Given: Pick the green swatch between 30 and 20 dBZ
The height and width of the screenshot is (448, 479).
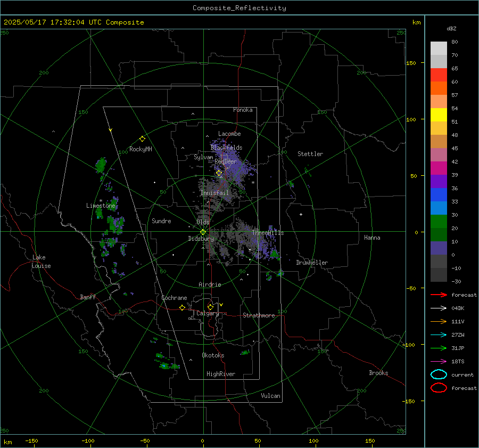Looking at the screenshot, I should pyautogui.click(x=439, y=222).
